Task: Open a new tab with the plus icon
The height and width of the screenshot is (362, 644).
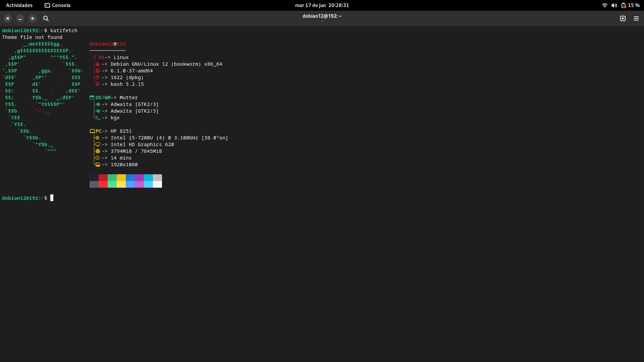Action: [x=623, y=18]
